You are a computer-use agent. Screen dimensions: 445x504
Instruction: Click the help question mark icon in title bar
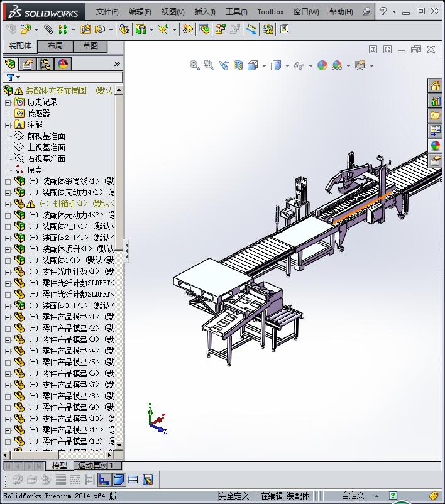pyautogui.click(x=383, y=11)
